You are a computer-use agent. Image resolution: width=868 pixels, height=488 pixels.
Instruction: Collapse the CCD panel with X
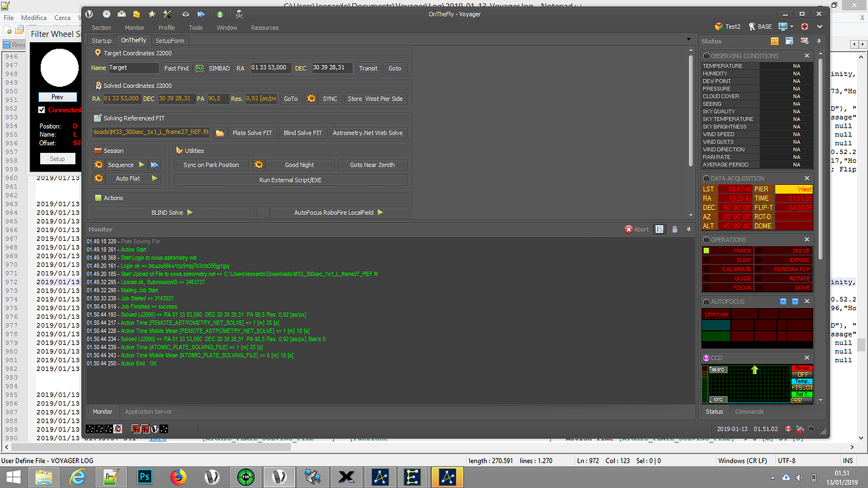[807, 358]
